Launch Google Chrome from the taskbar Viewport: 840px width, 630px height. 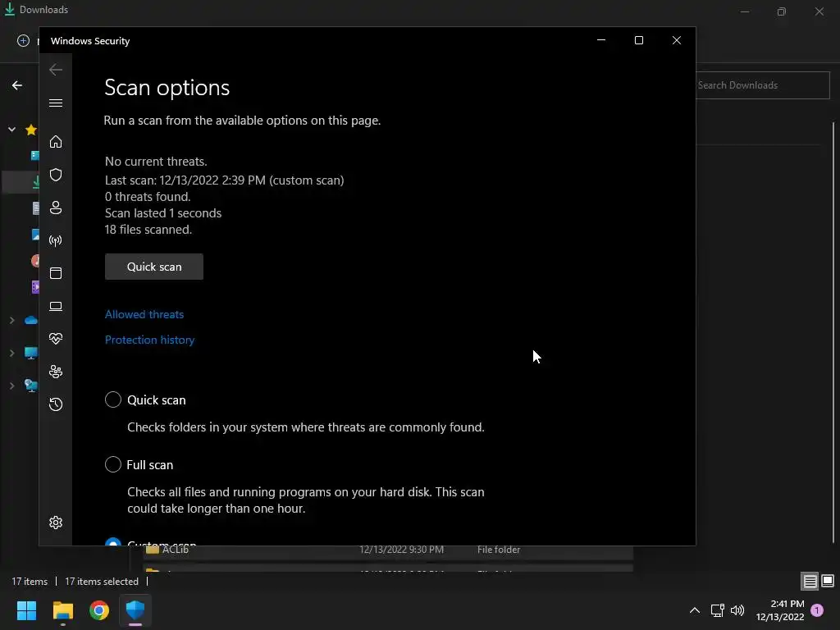click(x=99, y=610)
